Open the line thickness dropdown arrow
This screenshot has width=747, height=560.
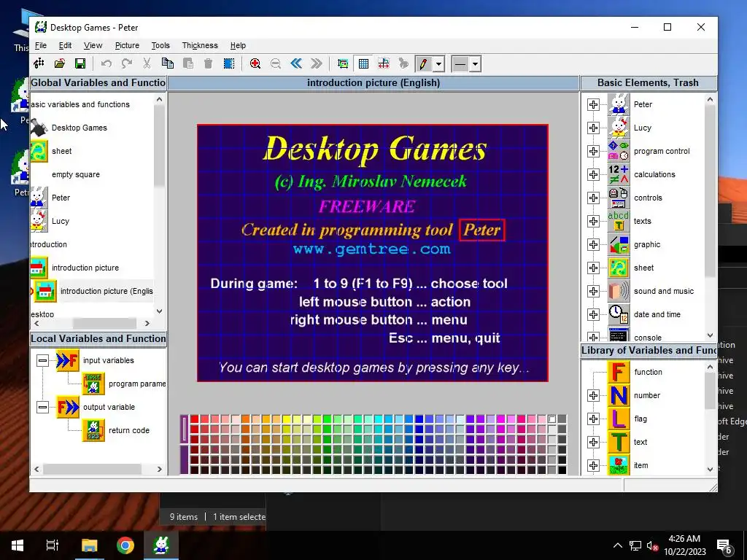pyautogui.click(x=475, y=64)
